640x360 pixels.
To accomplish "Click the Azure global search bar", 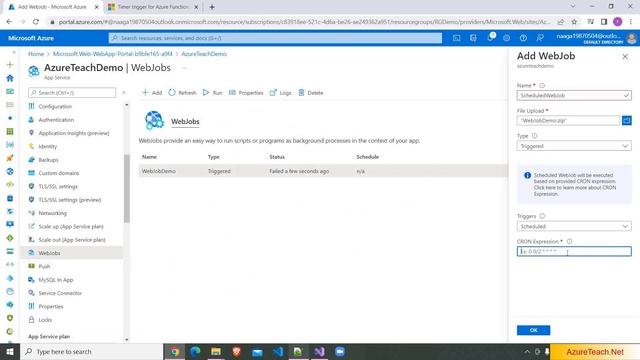I will (275, 38).
